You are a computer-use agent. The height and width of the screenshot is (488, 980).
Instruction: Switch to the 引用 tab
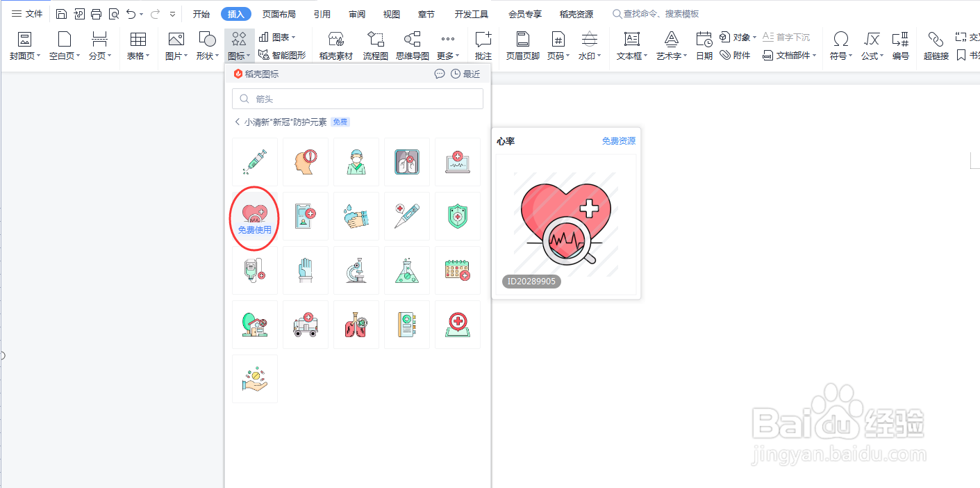(x=322, y=14)
